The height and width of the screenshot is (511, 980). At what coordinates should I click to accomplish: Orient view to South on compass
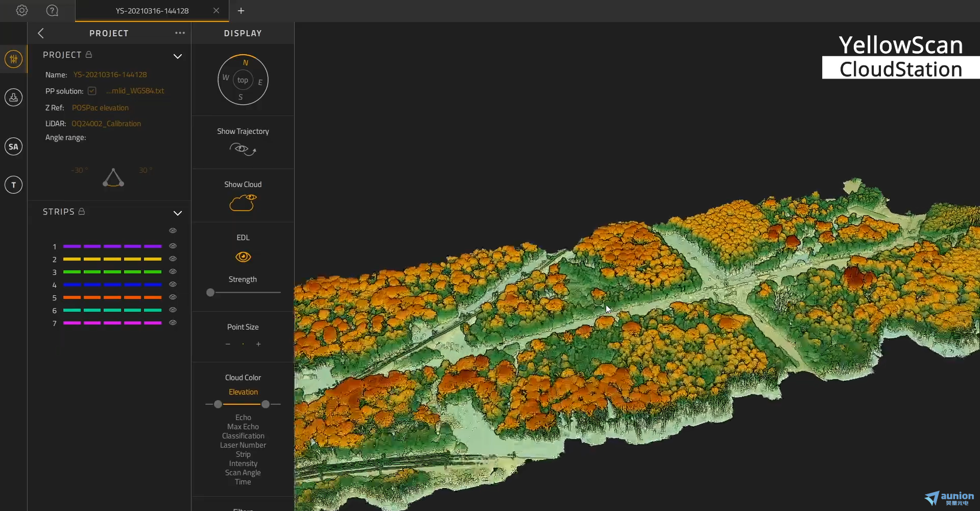pos(240,97)
